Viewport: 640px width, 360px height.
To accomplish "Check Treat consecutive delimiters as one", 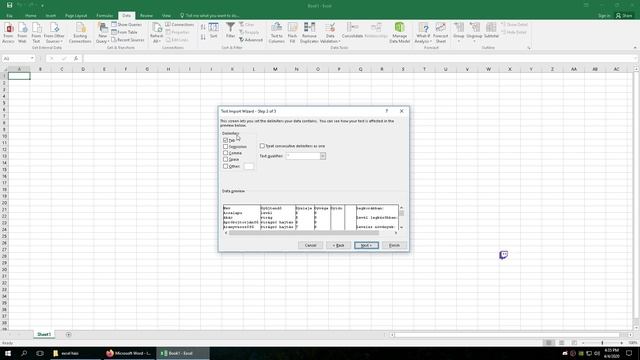I will pyautogui.click(x=262, y=146).
